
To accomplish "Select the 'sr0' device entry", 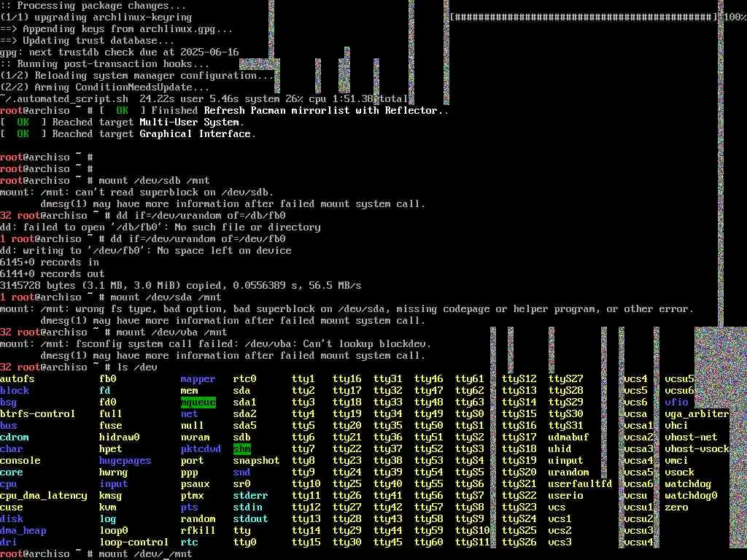I will pyautogui.click(x=241, y=484).
